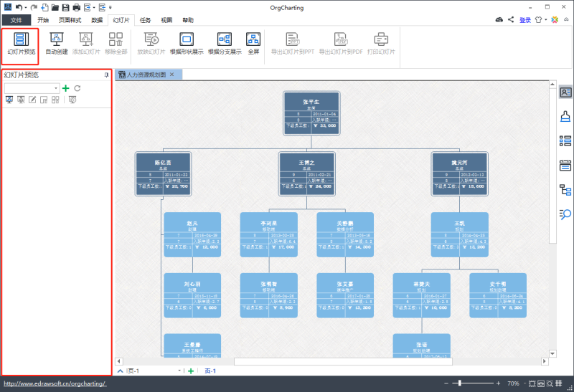Click the zoom slider handle
Image resolution: width=574 pixels, height=392 pixels.
459,383
